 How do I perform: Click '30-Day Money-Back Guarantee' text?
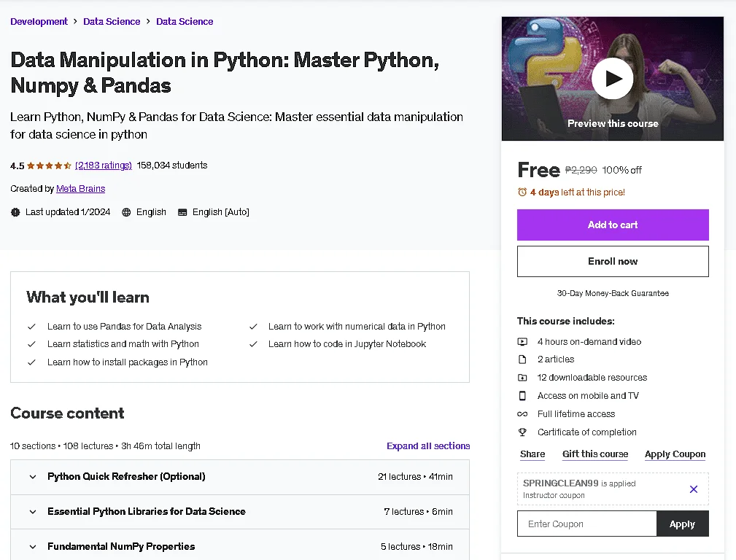(x=613, y=293)
